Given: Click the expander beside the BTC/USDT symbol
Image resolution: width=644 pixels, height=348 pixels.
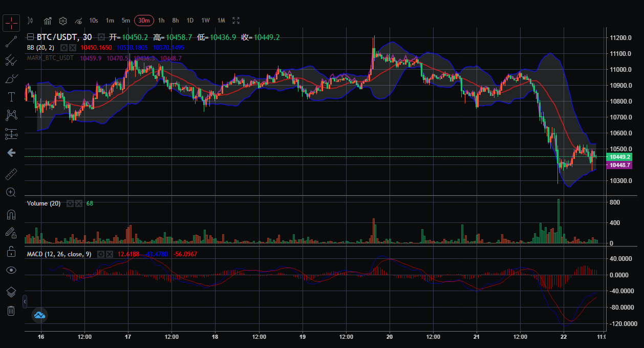Looking at the screenshot, I should 30,37.
